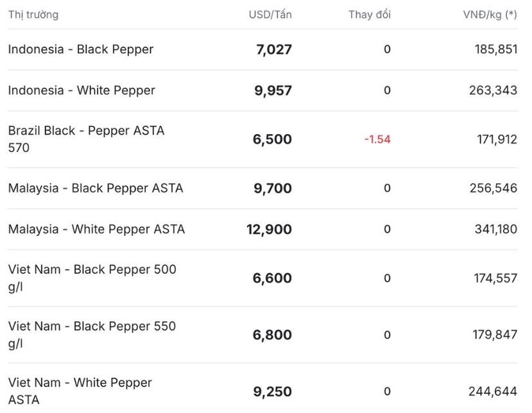Select the Indonesia - Black Pepper market name
The height and width of the screenshot is (413, 532).
[x=81, y=49]
